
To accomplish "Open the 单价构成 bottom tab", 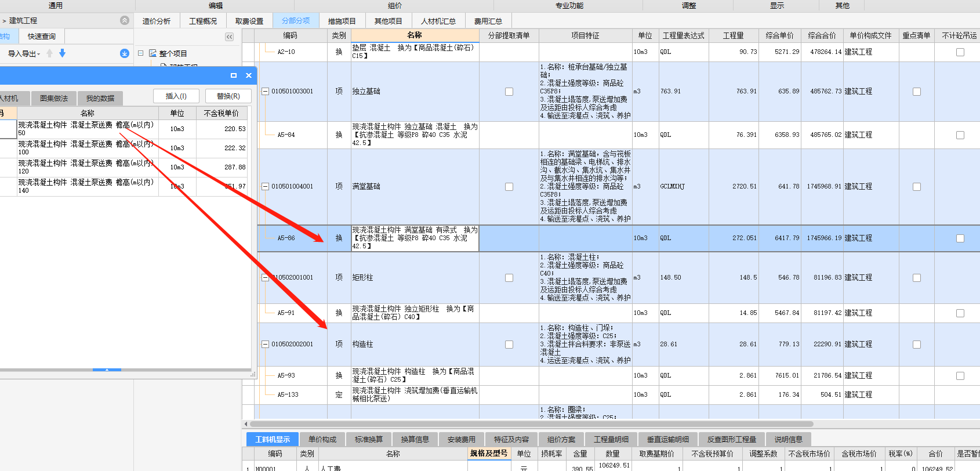I will pos(322,439).
